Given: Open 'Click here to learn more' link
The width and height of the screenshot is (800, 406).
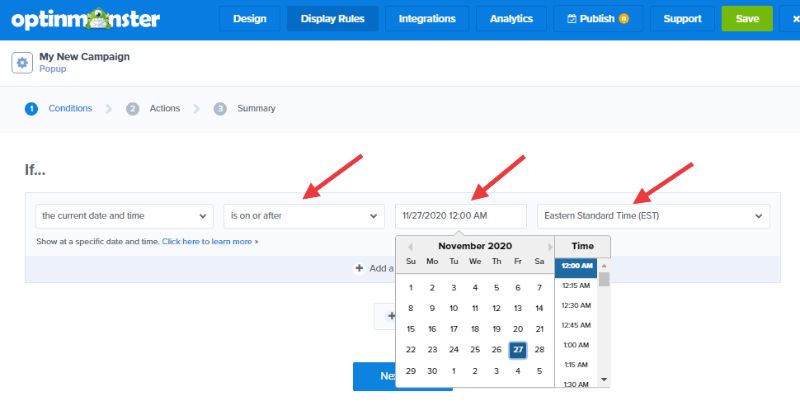Looking at the screenshot, I should point(210,241).
